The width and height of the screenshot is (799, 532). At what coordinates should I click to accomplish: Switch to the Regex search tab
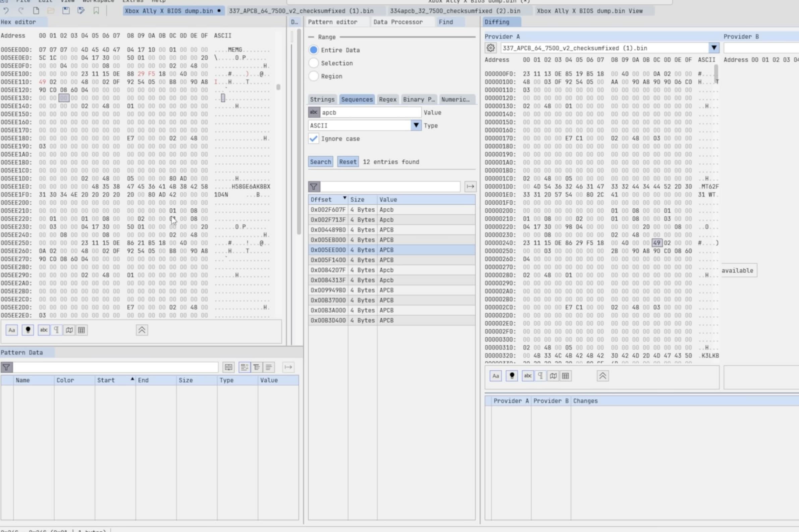point(387,99)
